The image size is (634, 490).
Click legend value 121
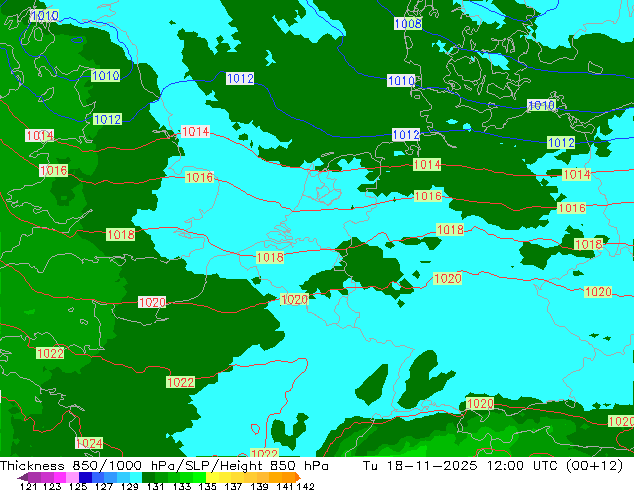28,486
